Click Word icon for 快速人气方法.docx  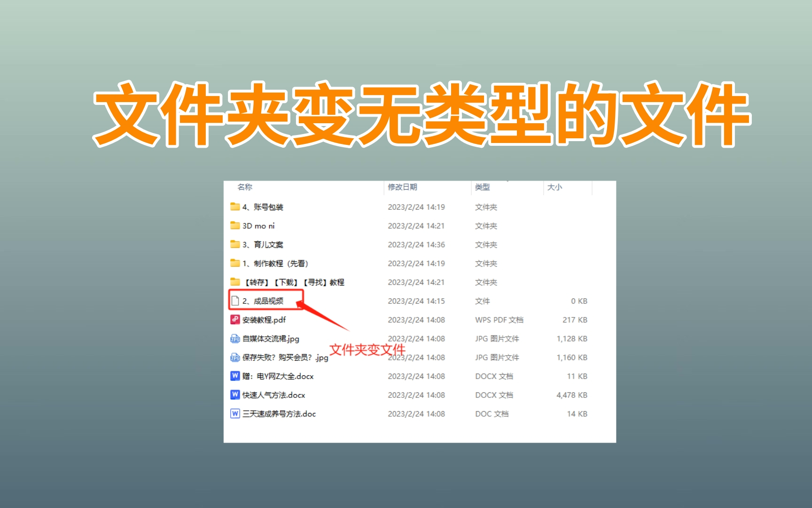pyautogui.click(x=235, y=395)
